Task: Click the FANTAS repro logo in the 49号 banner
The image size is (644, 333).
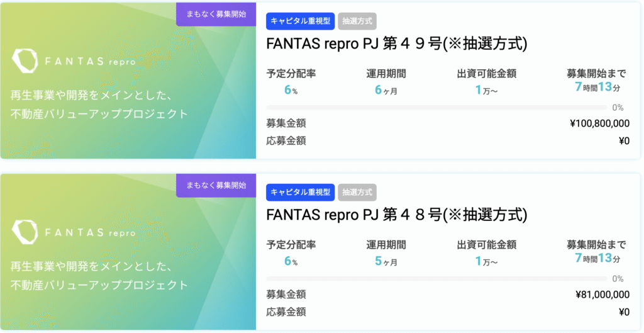Action: pos(74,61)
